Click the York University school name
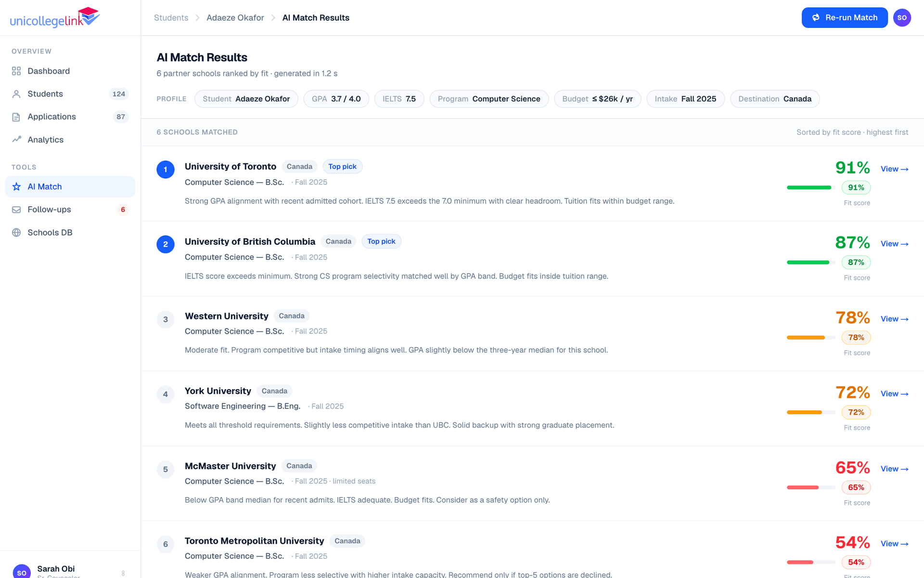The width and height of the screenshot is (924, 578). [x=218, y=391]
